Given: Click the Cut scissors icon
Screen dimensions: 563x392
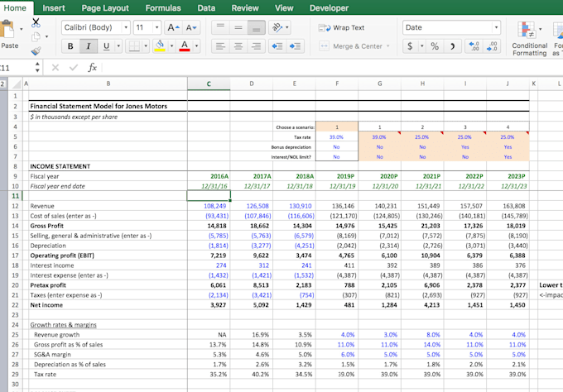Looking at the screenshot, I should [36, 23].
